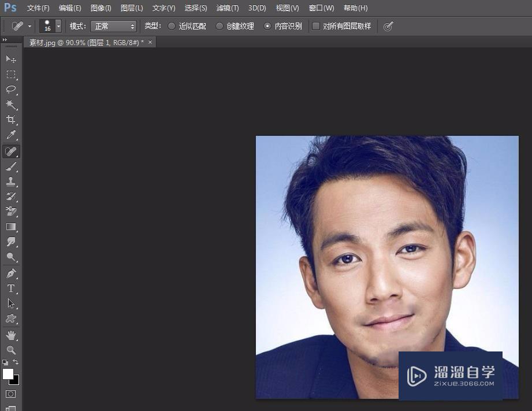532x411 pixels.
Task: Select the Move tool
Action: (x=11, y=60)
